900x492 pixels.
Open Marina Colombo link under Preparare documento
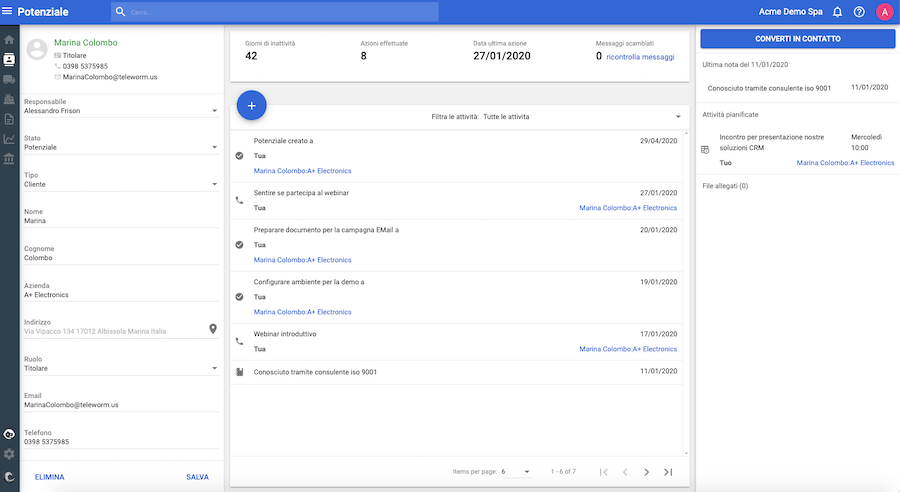click(x=302, y=260)
